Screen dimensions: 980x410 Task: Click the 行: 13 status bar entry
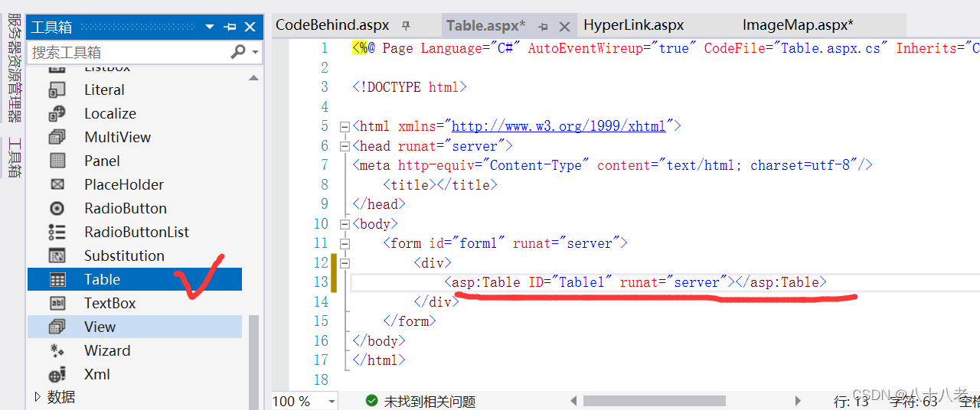pyautogui.click(x=851, y=401)
